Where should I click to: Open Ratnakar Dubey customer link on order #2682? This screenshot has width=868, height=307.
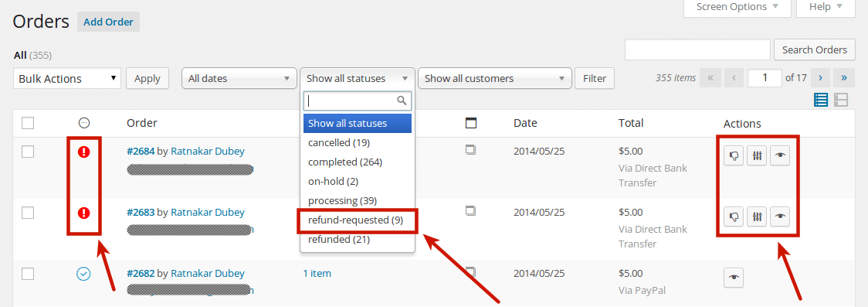tap(208, 273)
